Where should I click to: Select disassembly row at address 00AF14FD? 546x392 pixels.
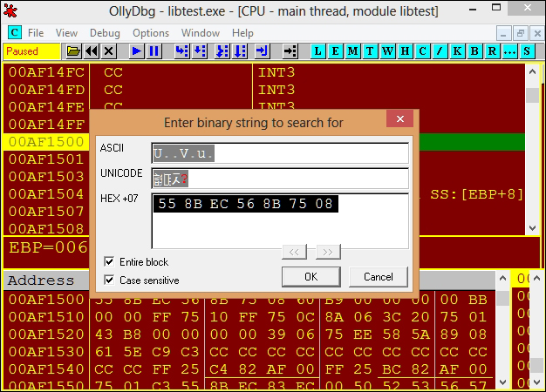pyautogui.click(x=46, y=90)
